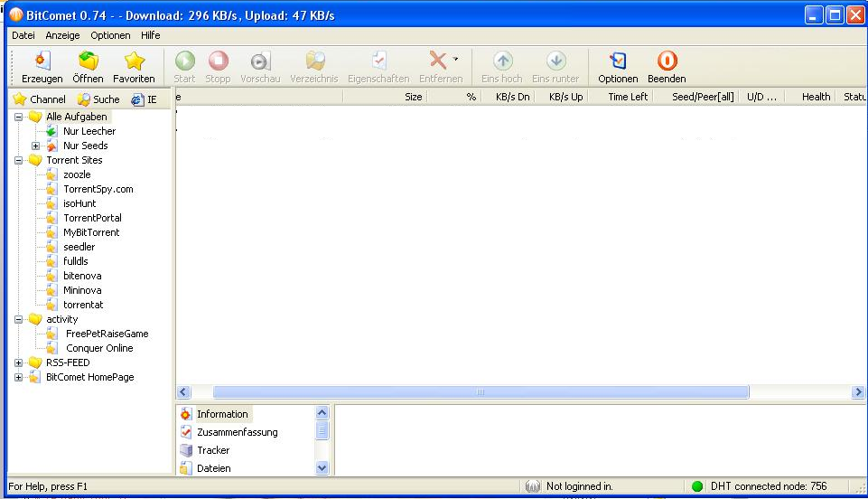The height and width of the screenshot is (499, 868).
Task: Open the isoHunt entry
Action: point(79,203)
